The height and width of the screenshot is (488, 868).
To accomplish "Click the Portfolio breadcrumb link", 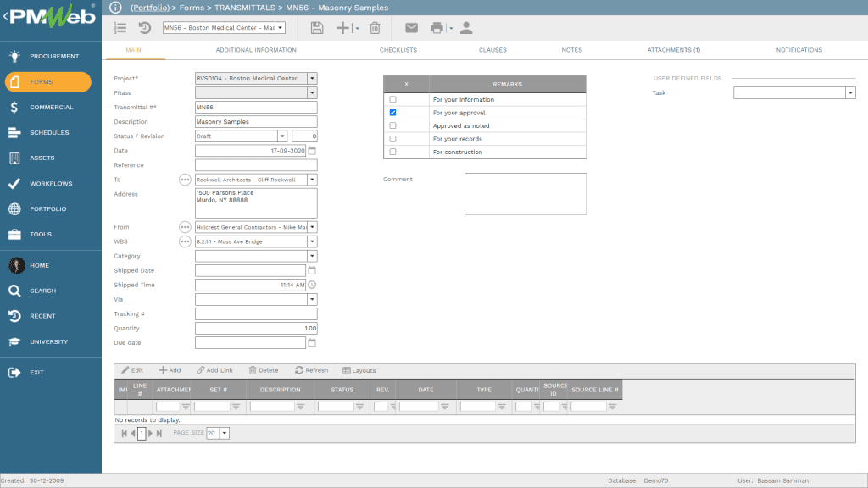I will click(150, 8).
